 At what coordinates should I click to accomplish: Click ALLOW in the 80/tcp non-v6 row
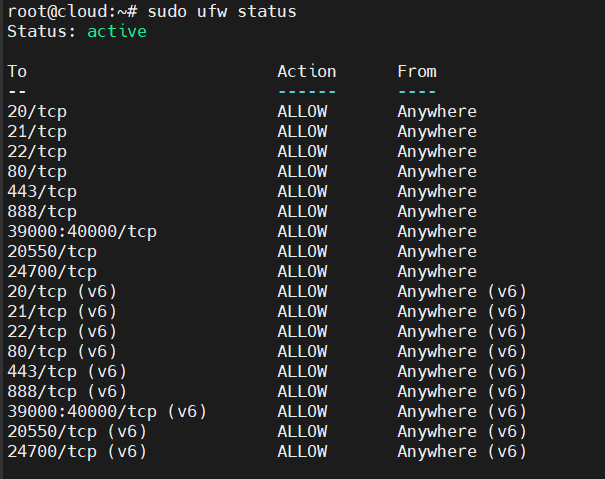[302, 172]
